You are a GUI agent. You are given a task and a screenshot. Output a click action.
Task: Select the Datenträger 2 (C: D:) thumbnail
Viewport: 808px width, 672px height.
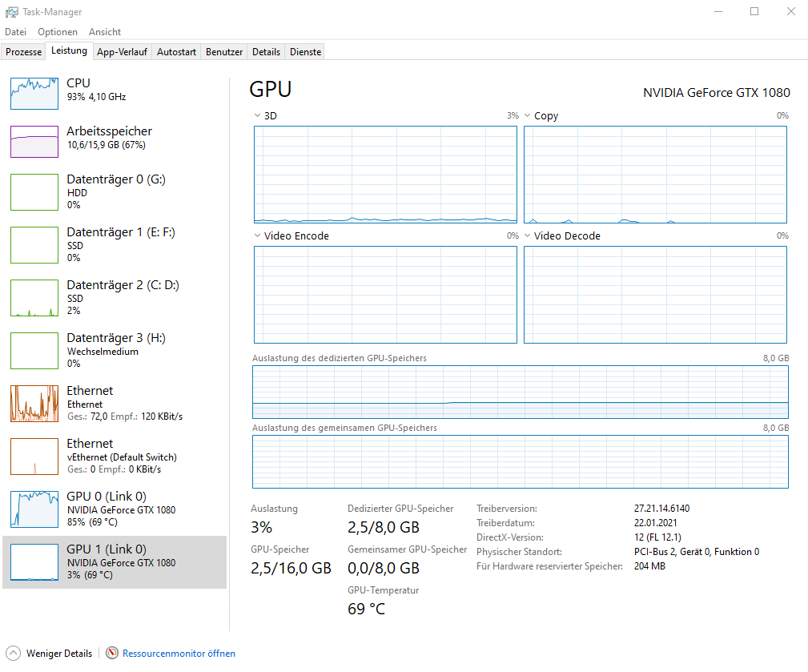tap(34, 298)
